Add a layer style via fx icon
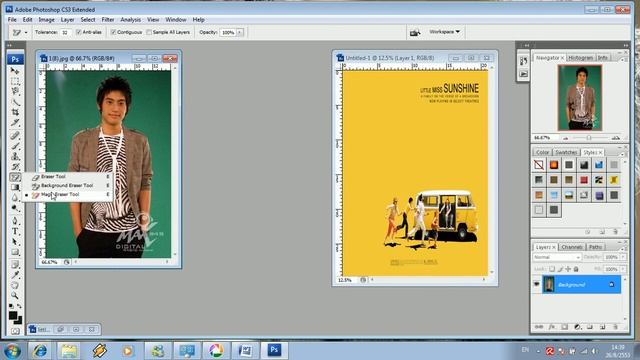The image size is (640, 360). (552, 327)
